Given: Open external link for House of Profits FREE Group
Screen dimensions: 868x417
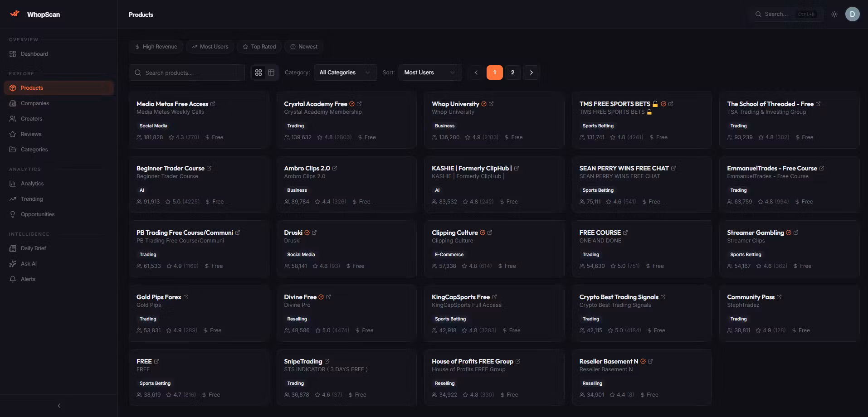Looking at the screenshot, I should click(518, 361).
